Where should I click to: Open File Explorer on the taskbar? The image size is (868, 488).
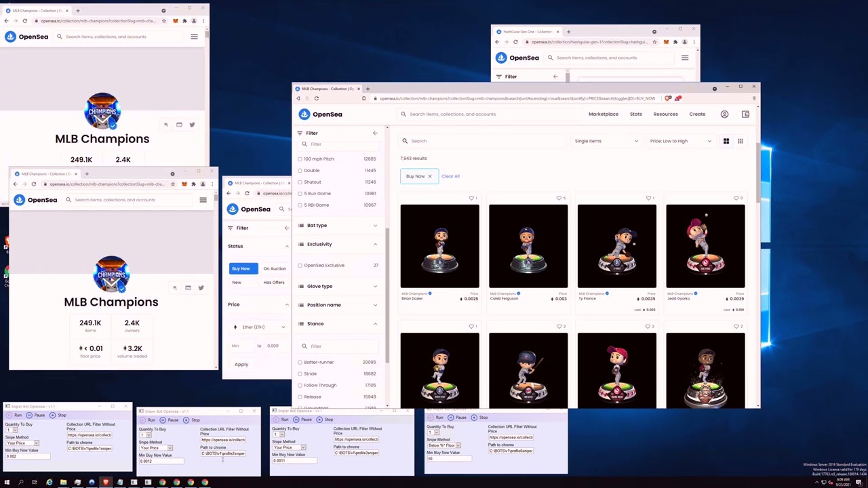pos(63,483)
